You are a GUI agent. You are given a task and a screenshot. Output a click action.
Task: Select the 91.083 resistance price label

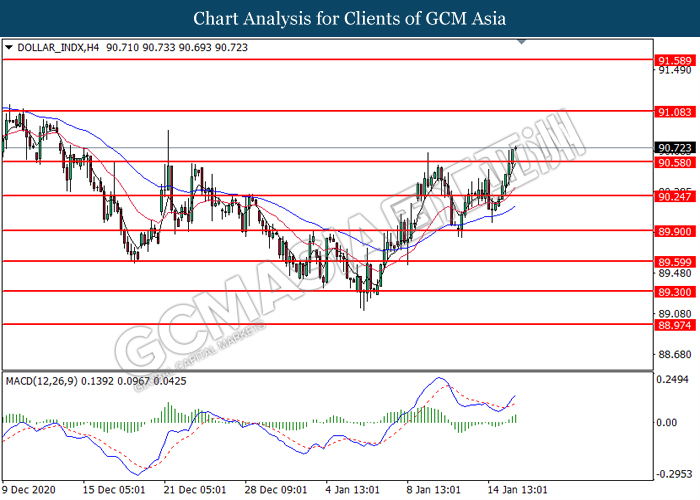[673, 111]
